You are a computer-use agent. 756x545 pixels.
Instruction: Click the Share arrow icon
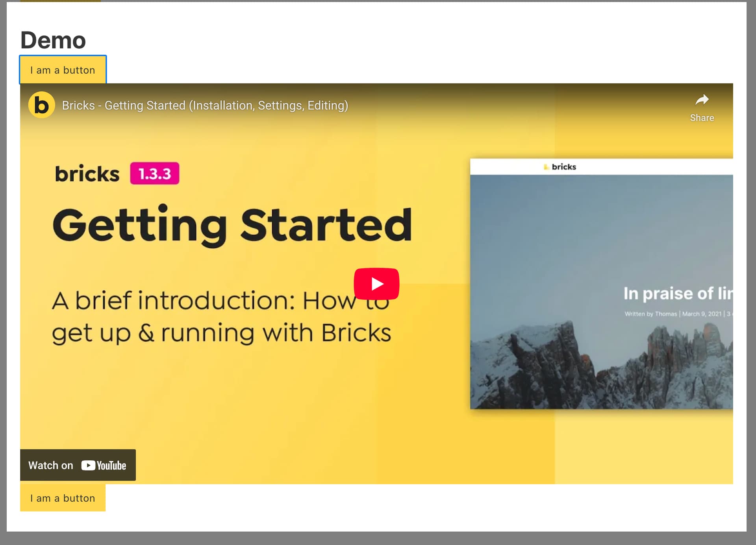[x=702, y=100]
